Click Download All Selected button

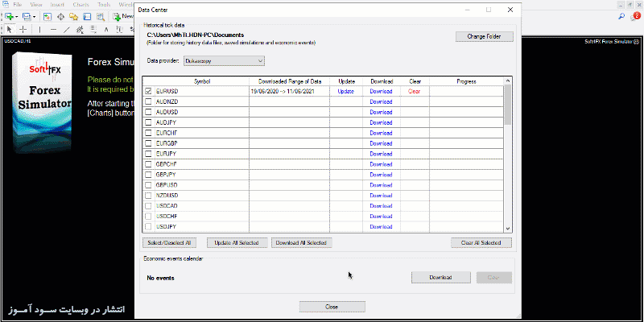pos(301,243)
